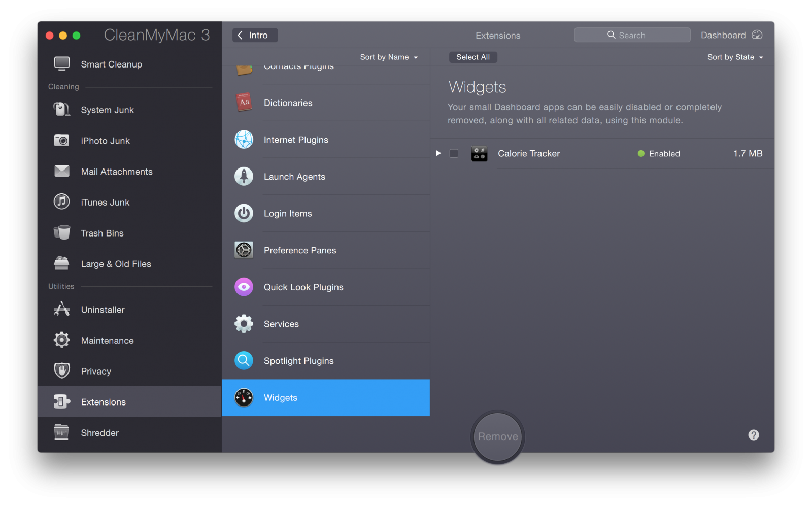Select the Launch Agents label
Viewport: 812px width, 506px height.
tap(294, 177)
